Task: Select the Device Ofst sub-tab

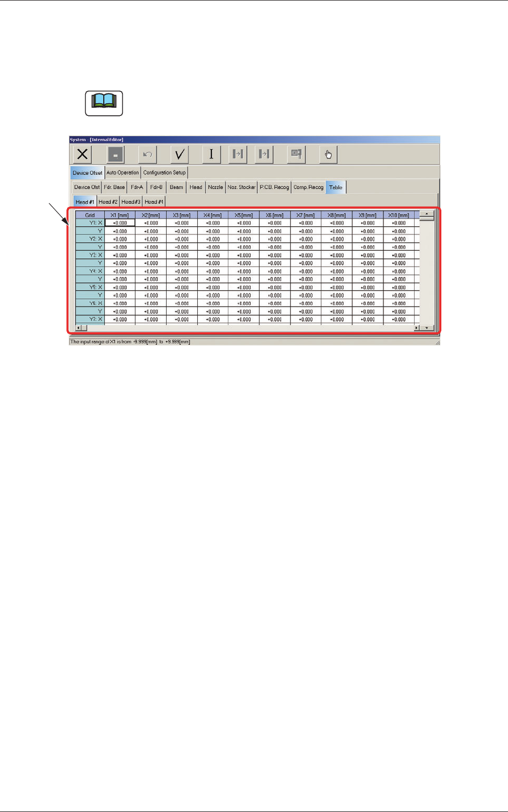Action: pyautogui.click(x=87, y=187)
